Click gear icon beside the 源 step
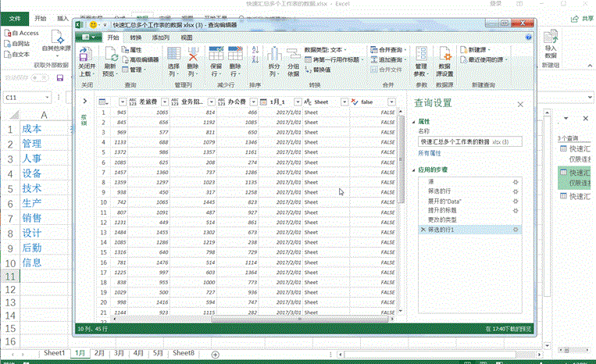 (515, 180)
